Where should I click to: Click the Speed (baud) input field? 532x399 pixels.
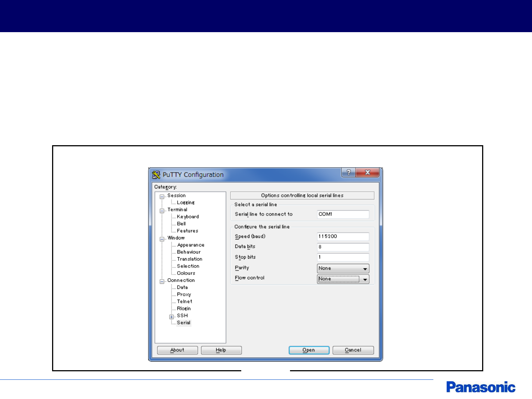coord(343,236)
